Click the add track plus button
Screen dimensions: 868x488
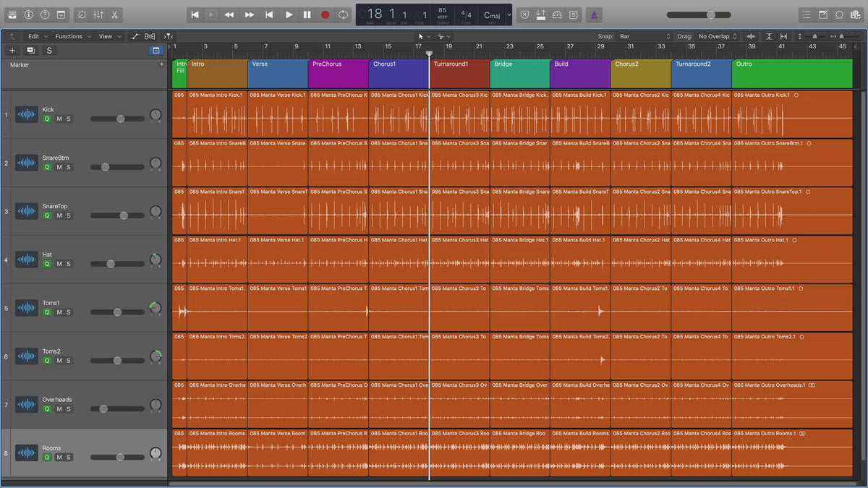12,51
